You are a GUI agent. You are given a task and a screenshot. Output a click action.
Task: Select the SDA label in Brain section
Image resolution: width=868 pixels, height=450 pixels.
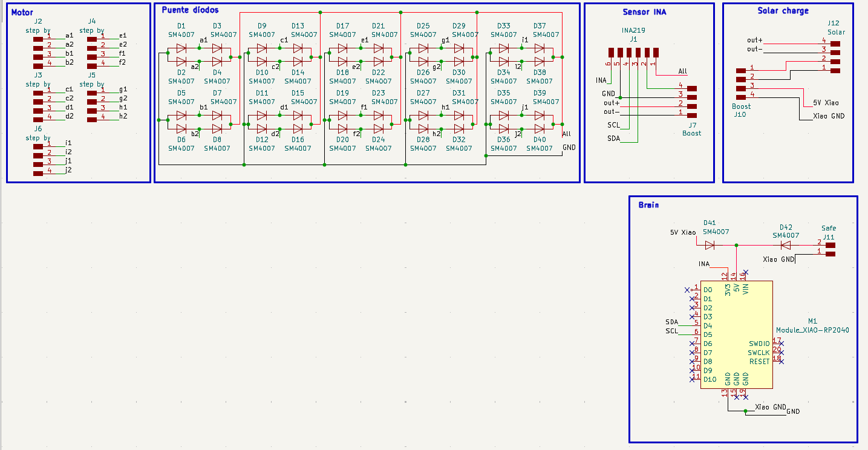(x=671, y=322)
